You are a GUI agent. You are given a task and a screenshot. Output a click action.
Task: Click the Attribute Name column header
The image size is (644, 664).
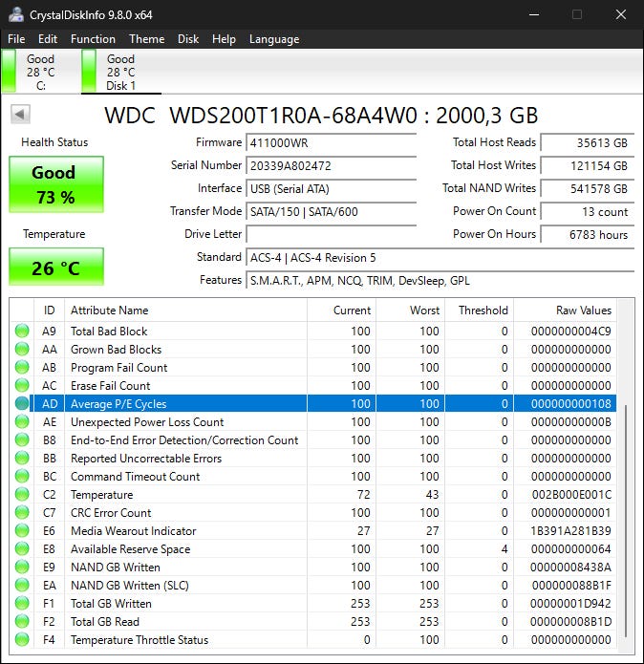tap(186, 311)
